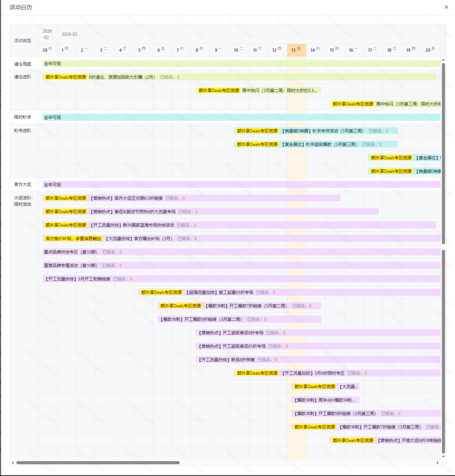Select date 1 日 in the header

tap(67, 50)
